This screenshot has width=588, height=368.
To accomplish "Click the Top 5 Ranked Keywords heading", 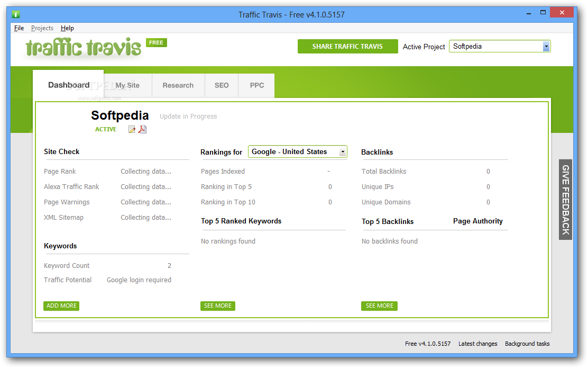I will [241, 221].
